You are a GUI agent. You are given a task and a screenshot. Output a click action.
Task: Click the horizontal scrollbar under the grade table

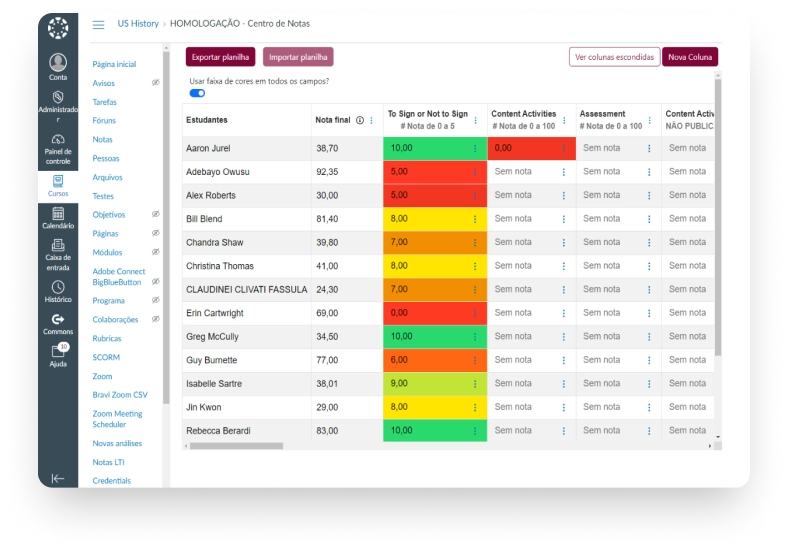236,446
